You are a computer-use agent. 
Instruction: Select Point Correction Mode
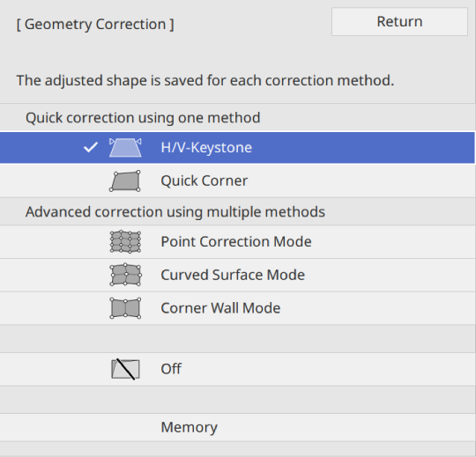[x=237, y=241]
